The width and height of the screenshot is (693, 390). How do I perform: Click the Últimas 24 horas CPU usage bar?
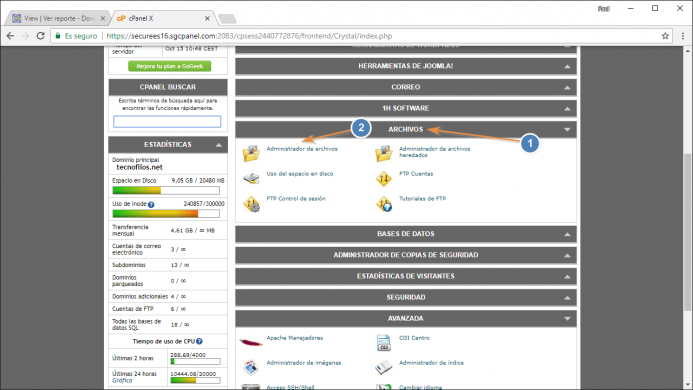(x=195, y=380)
